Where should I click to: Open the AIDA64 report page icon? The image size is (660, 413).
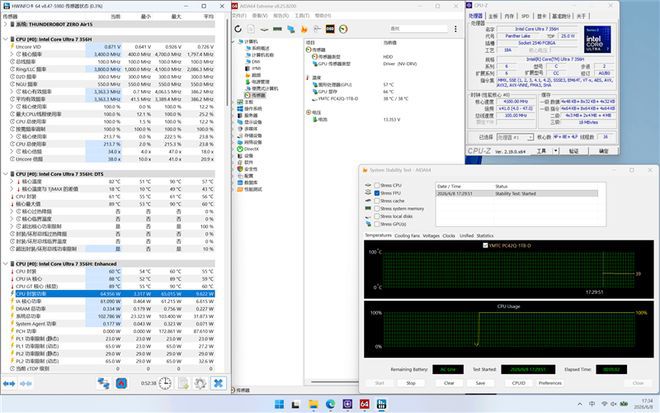(251, 29)
